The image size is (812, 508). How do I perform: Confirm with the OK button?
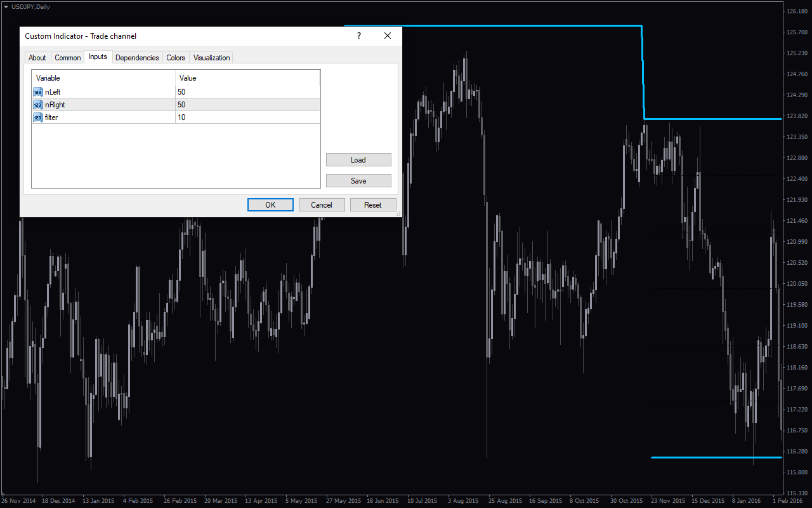tap(270, 205)
